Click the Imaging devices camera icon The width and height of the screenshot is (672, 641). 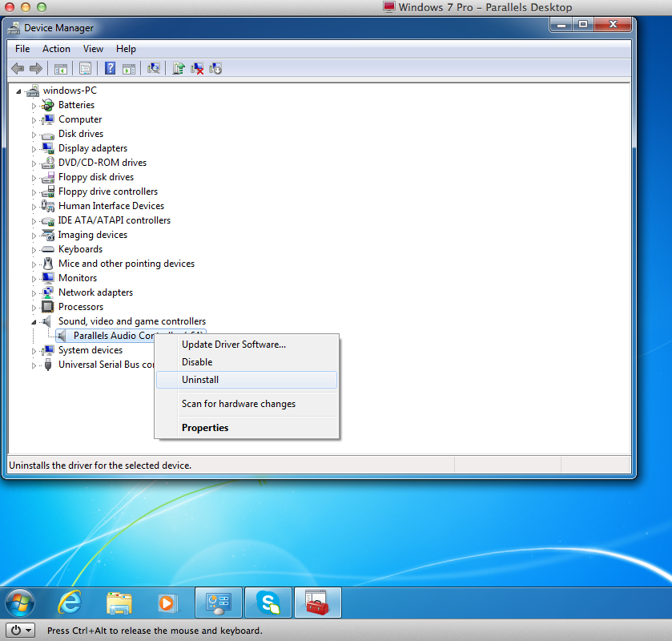point(48,235)
